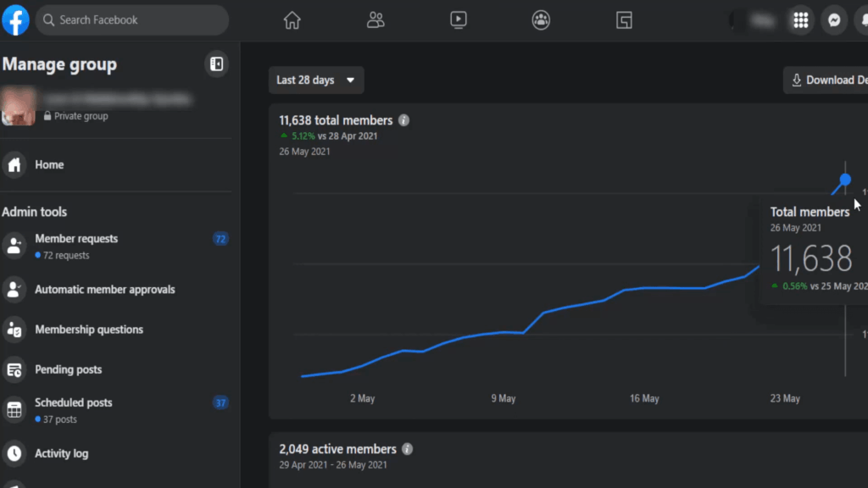
Task: Collapse the Manage group sidebar panel icon
Action: 216,64
